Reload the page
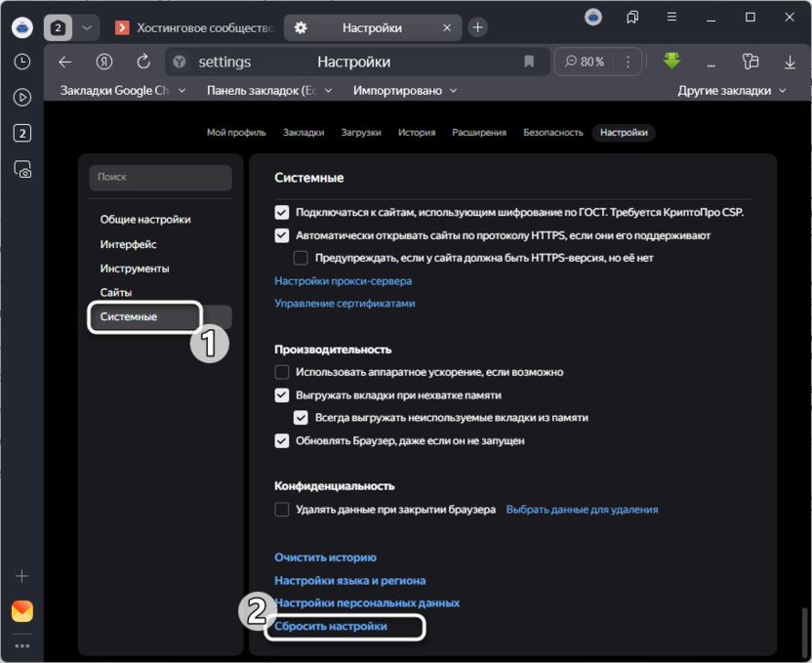 click(143, 62)
